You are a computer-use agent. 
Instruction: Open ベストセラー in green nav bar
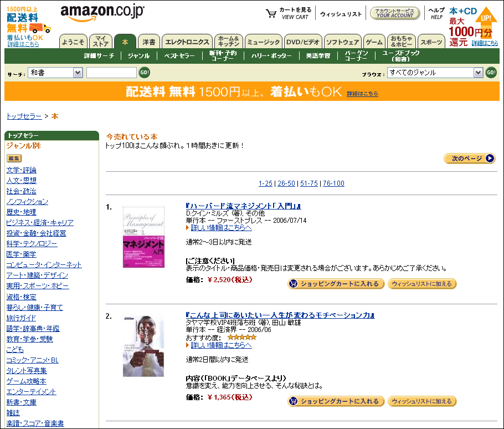tap(179, 56)
